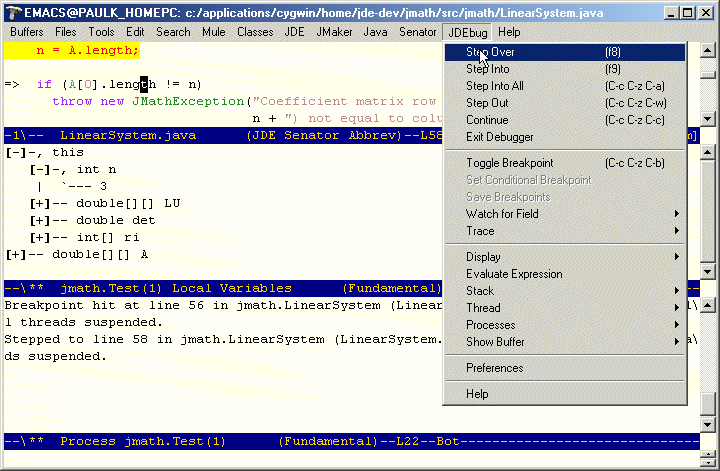The image size is (720, 471).
Task: Expand the int[] ri tree node
Action: coord(40,237)
